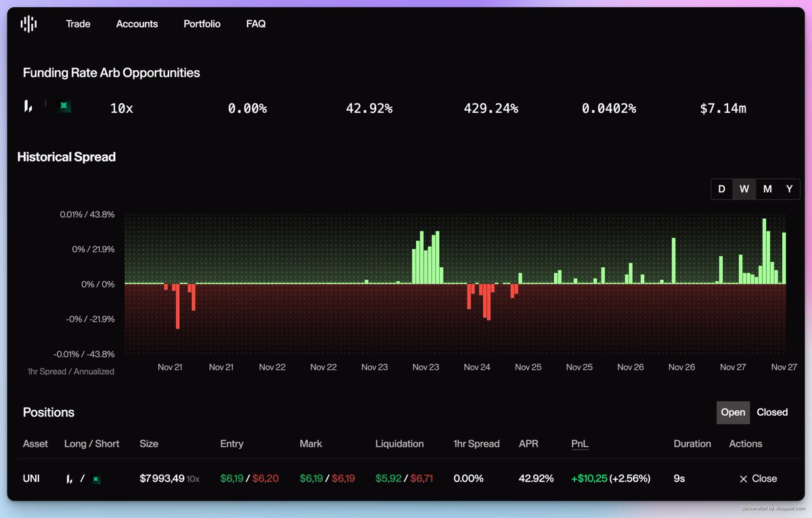
Task: Open the FAQ page
Action: click(x=256, y=24)
